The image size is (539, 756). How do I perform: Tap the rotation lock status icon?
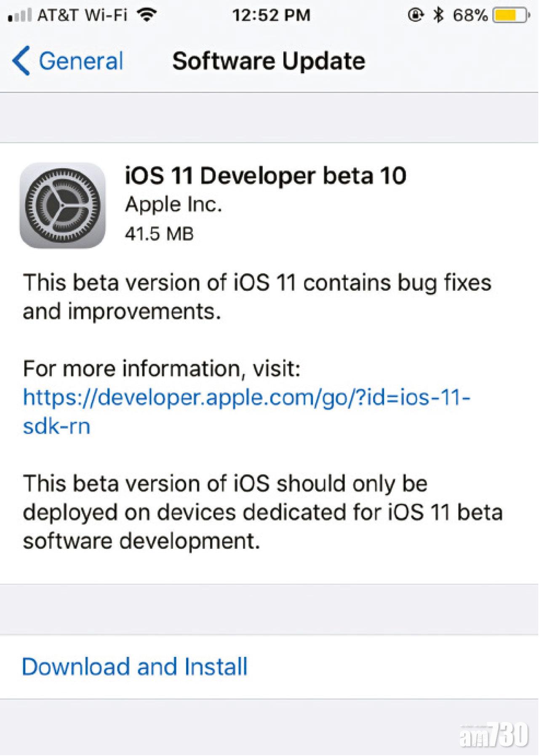pos(415,16)
